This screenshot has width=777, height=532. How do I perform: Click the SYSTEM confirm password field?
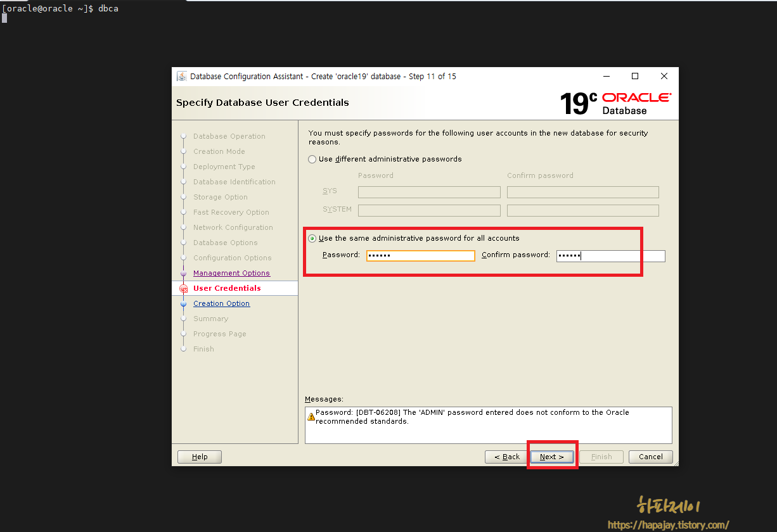coord(583,210)
